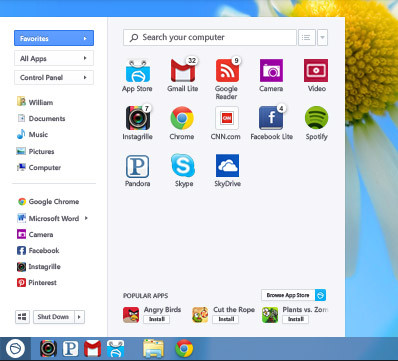Open the Skype app icon
This screenshot has height=361, width=398.
coord(183,165)
